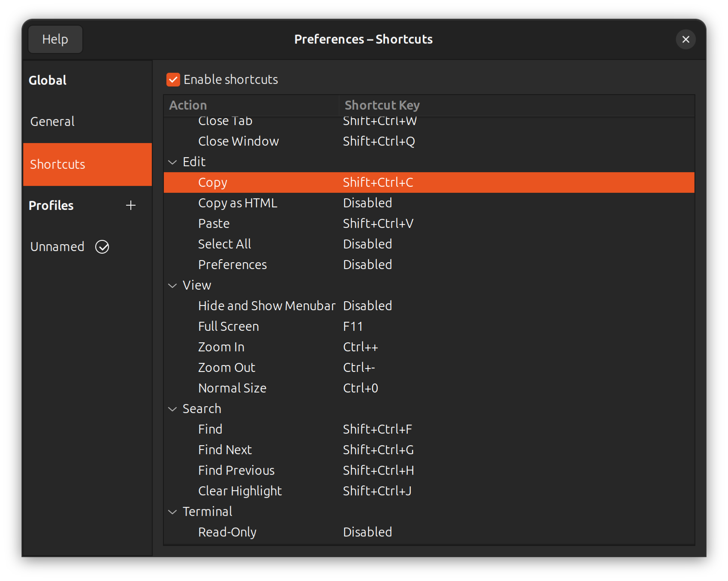Select the Copy shortcut row
This screenshot has height=581, width=728.
[429, 183]
